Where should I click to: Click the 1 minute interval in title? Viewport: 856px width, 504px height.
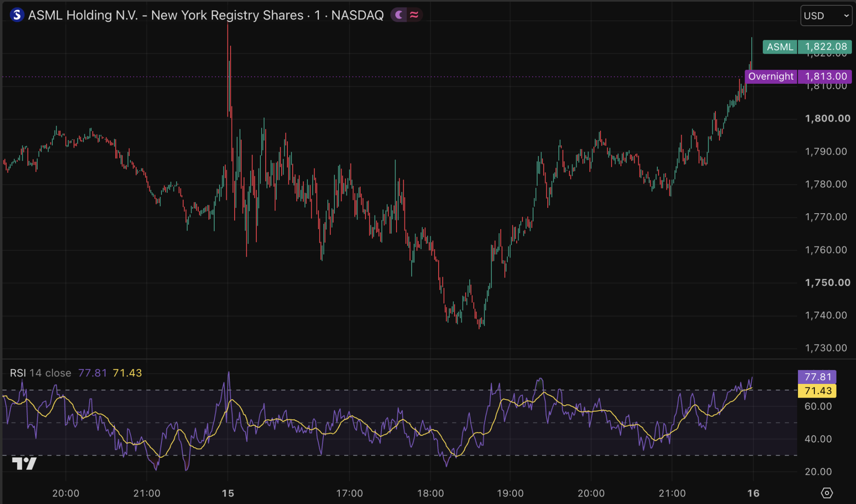pos(318,15)
